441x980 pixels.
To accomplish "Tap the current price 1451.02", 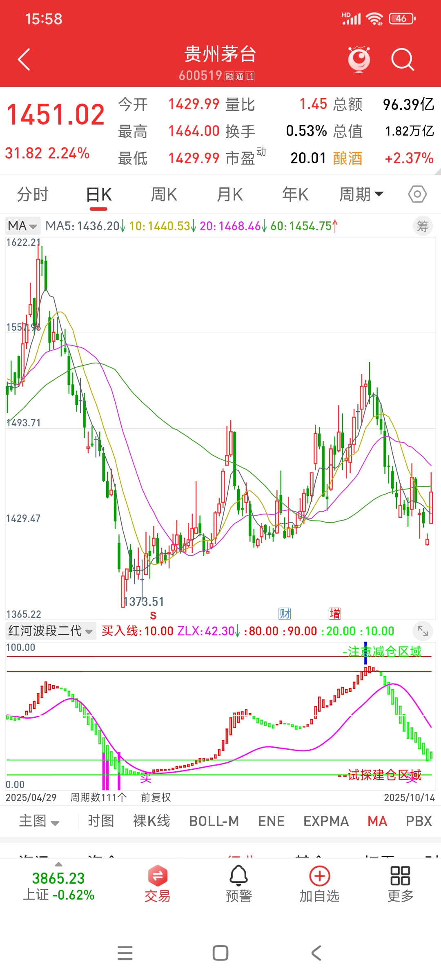I will [x=56, y=115].
